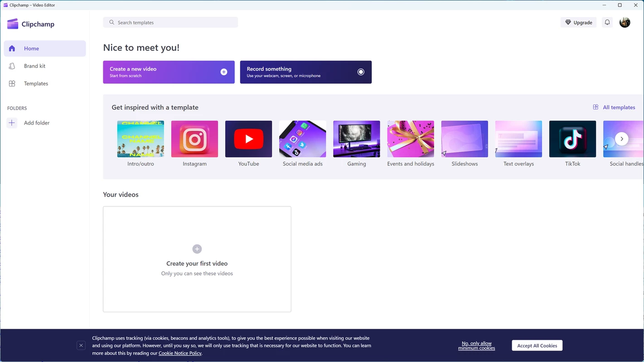
Task: Open the Cookie Notice Policy link
Action: [x=180, y=353]
